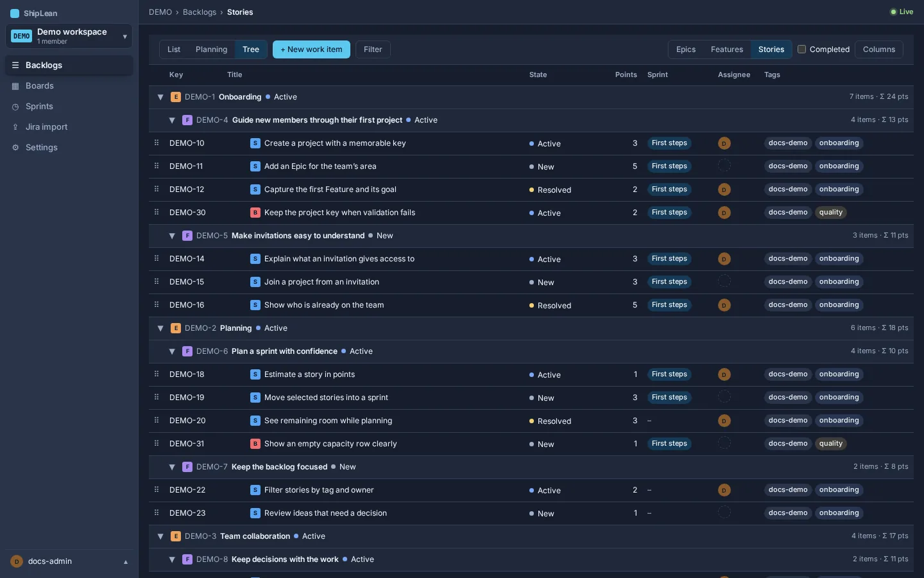Open the Columns button
The image size is (924, 578).
tap(879, 49)
